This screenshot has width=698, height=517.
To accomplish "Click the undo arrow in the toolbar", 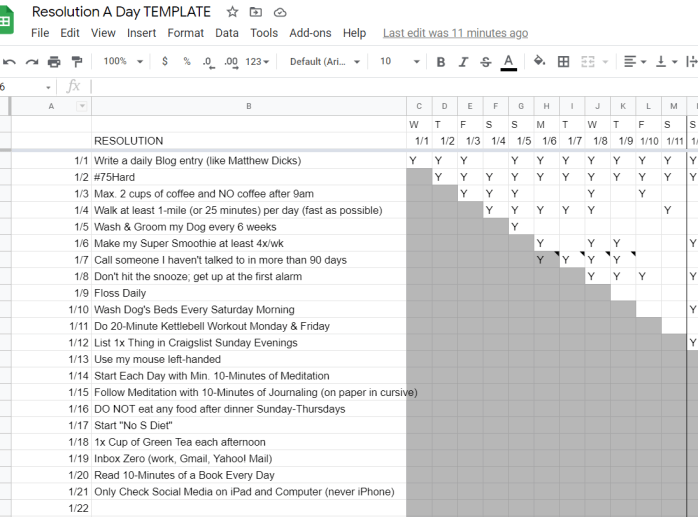I will [x=9, y=62].
